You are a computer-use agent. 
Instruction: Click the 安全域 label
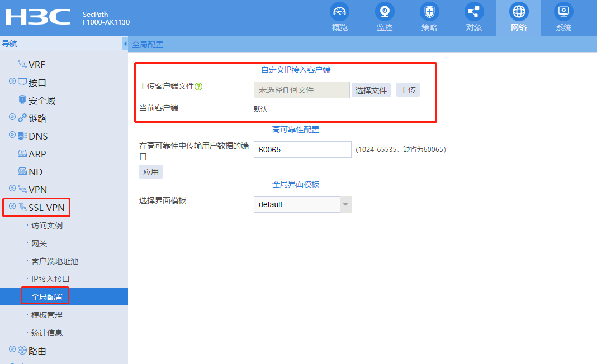(42, 101)
